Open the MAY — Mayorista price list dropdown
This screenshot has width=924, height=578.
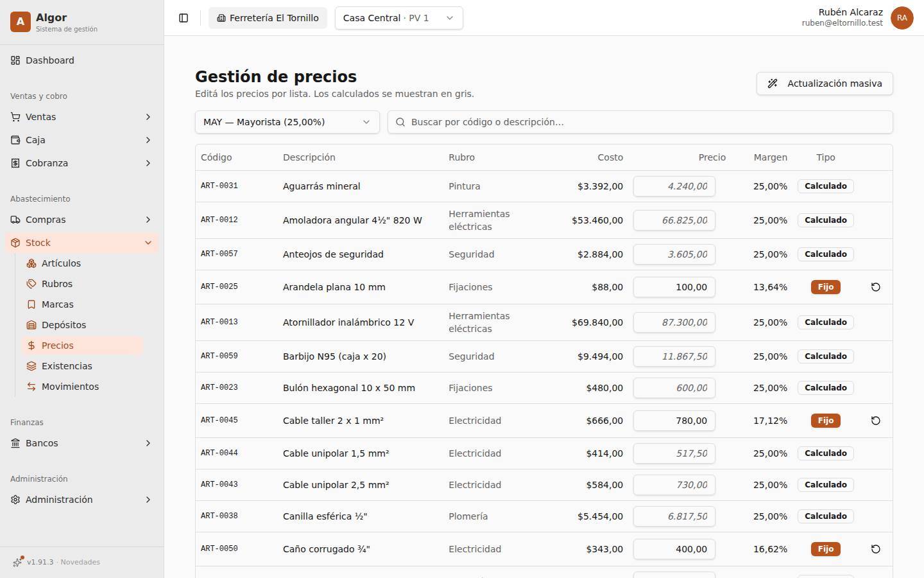click(x=287, y=122)
